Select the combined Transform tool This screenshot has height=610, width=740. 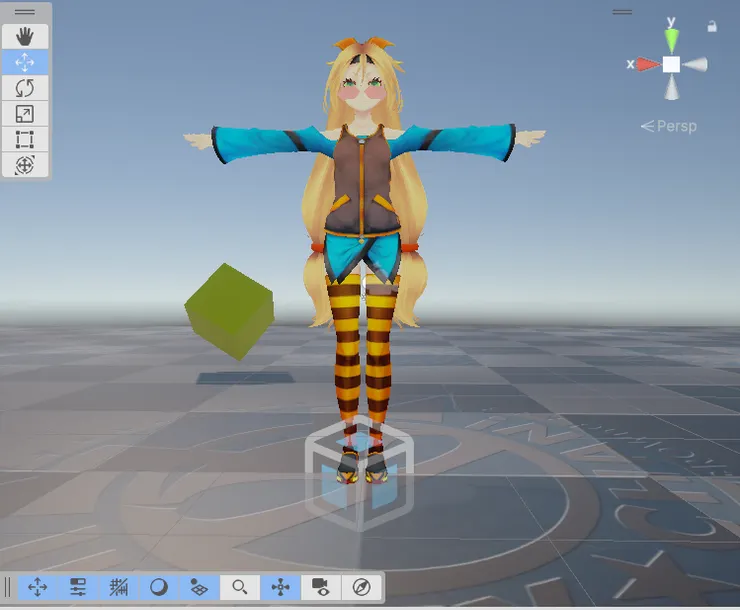point(25,165)
